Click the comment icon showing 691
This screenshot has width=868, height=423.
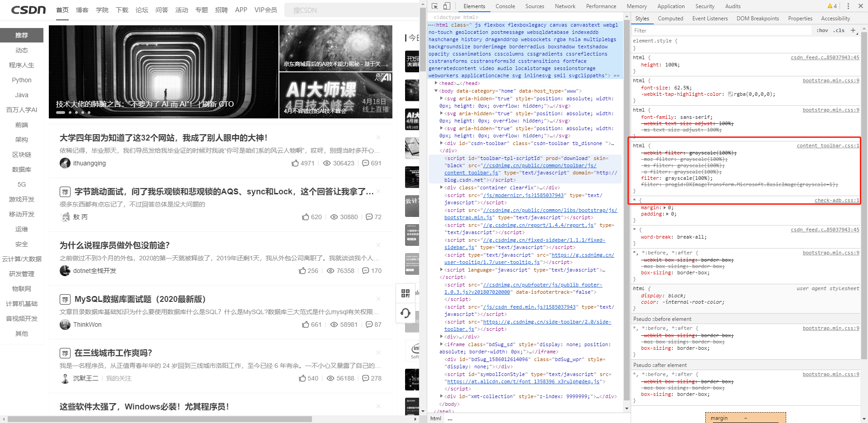tap(366, 163)
